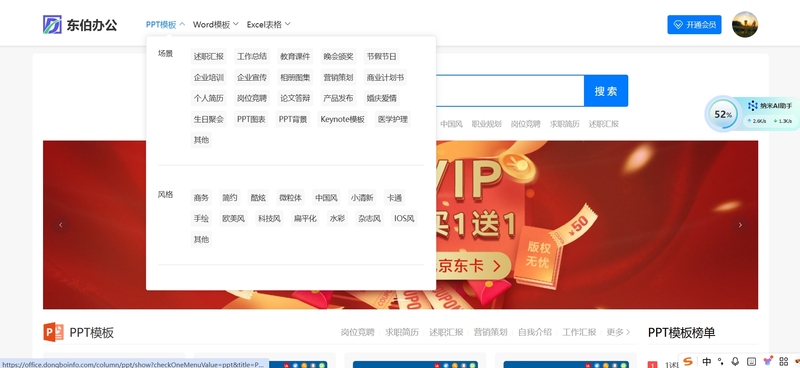Viewport: 800px width, 368px height.
Task: Select 节假节日 scene category
Action: [382, 57]
